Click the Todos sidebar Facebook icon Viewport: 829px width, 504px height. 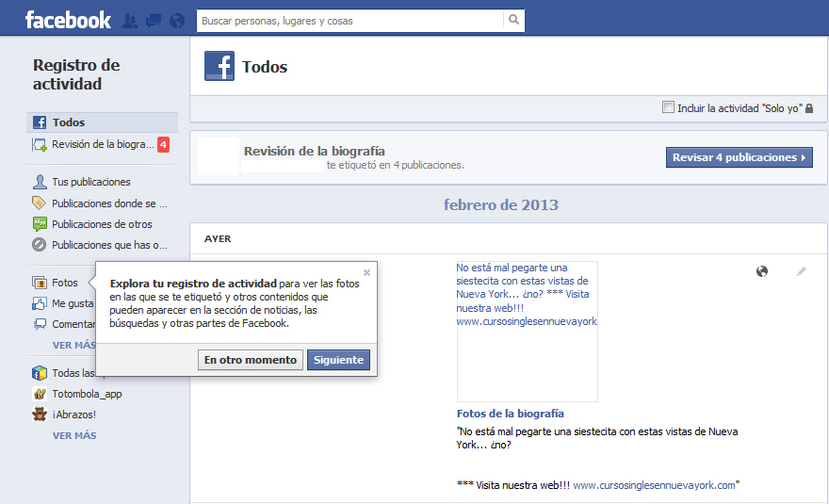click(x=40, y=122)
